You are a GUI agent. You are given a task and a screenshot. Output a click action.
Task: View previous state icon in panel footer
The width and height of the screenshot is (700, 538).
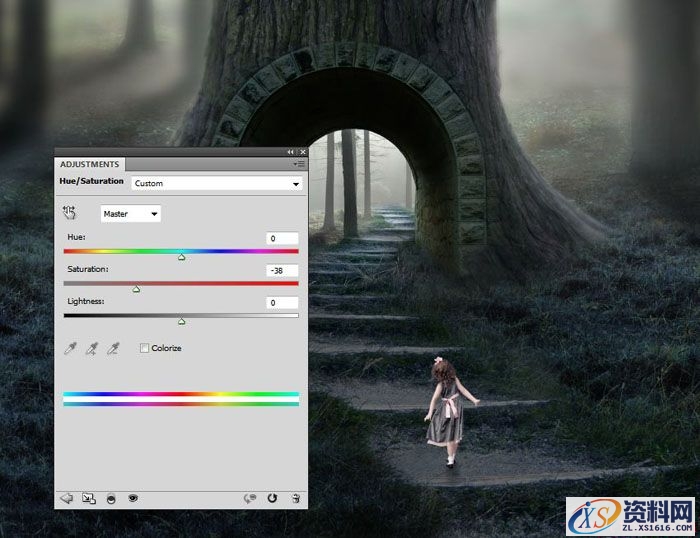250,497
